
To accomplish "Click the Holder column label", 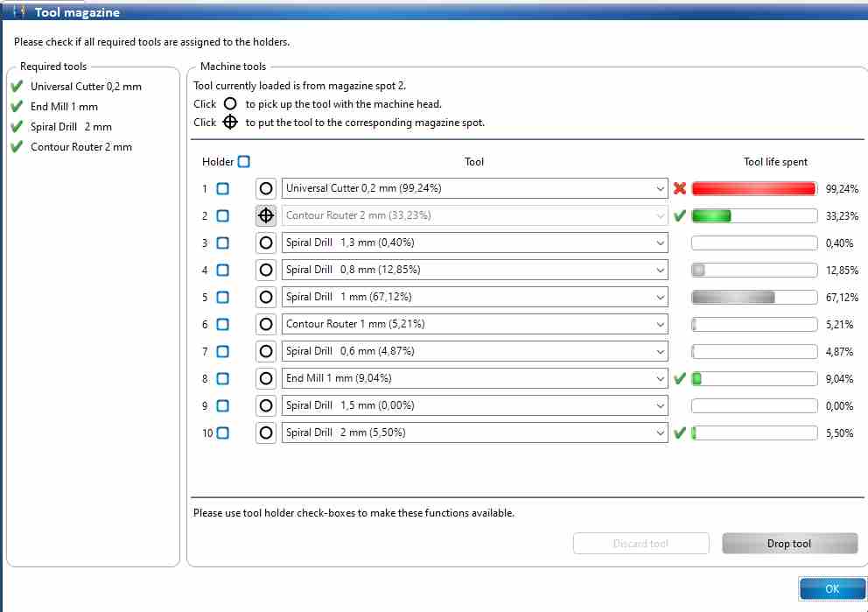I will [218, 162].
